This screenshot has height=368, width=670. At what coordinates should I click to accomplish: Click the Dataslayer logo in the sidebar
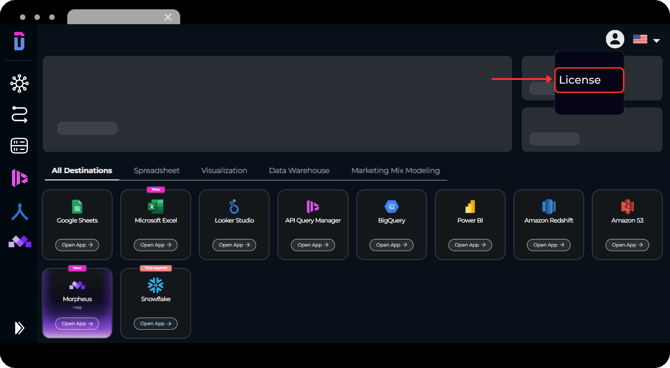19,41
